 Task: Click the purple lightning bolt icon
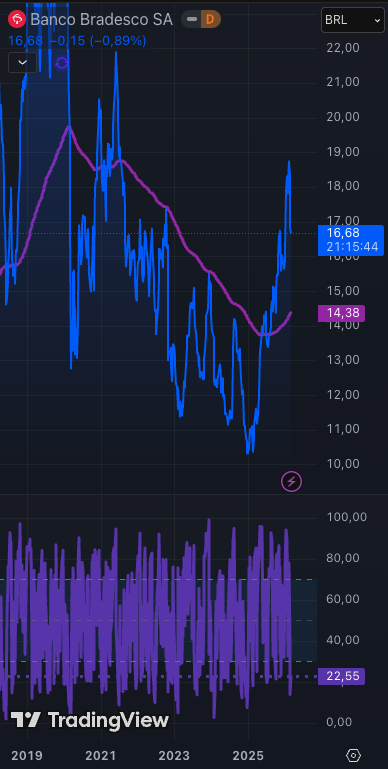291,481
